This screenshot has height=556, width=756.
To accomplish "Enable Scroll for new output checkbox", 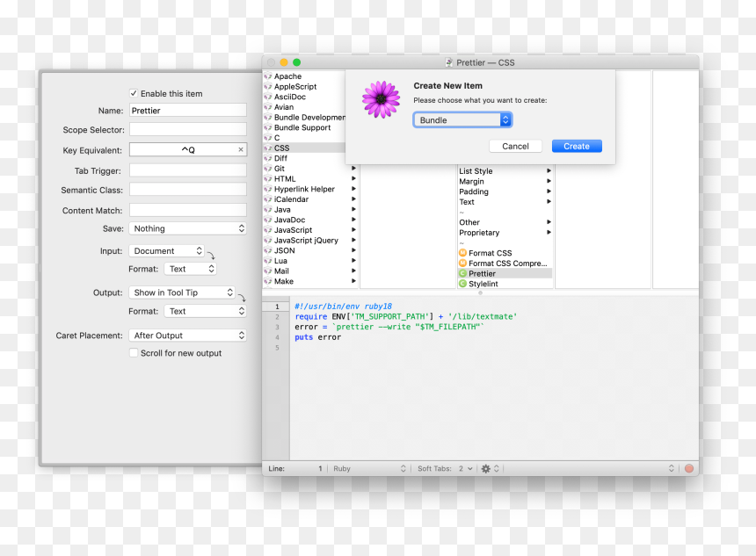I will click(134, 353).
